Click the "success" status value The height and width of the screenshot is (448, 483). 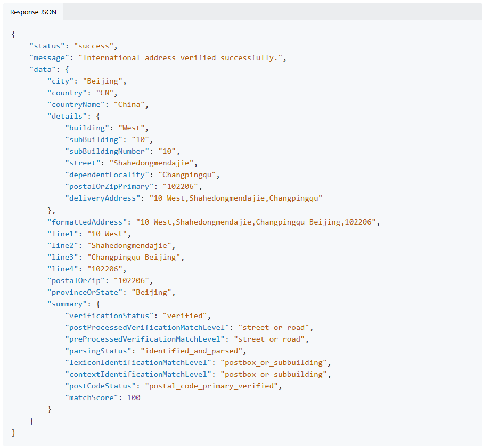coord(94,46)
